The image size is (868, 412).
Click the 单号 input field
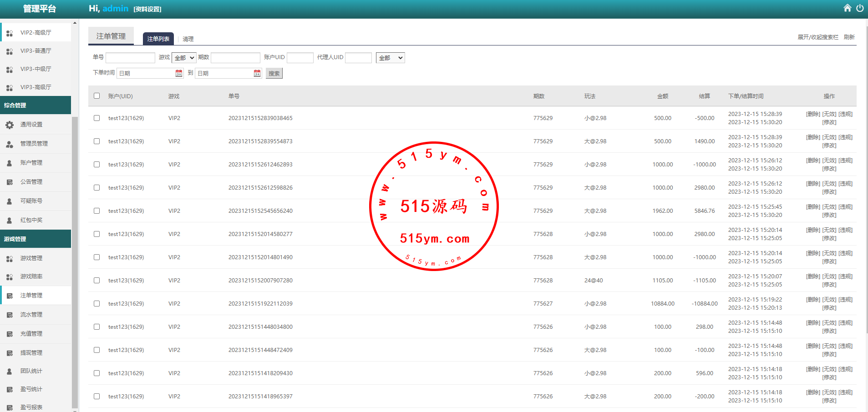(x=130, y=58)
